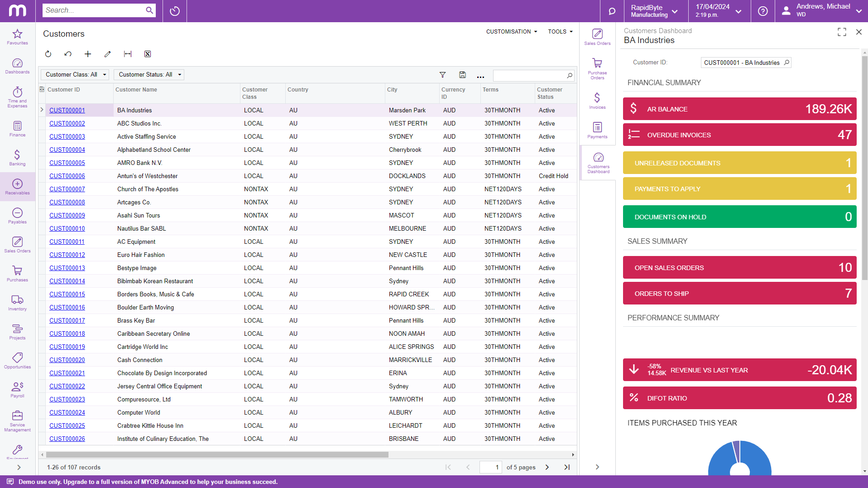Image resolution: width=868 pixels, height=488 pixels.
Task: Open the business date dropdown 17/04/2024
Action: click(x=719, y=11)
